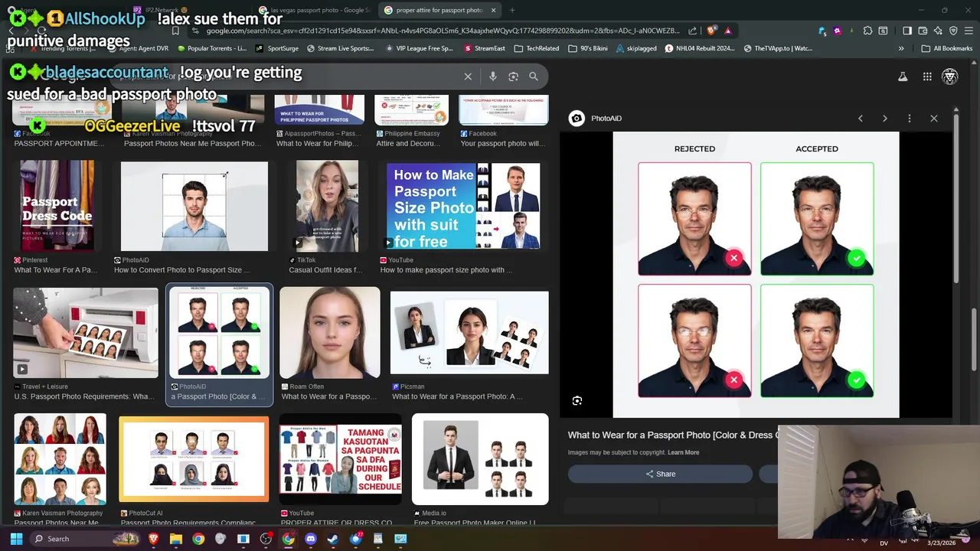Screen dimensions: 980x551
Task: Share this page from address bar
Action: coord(693,31)
